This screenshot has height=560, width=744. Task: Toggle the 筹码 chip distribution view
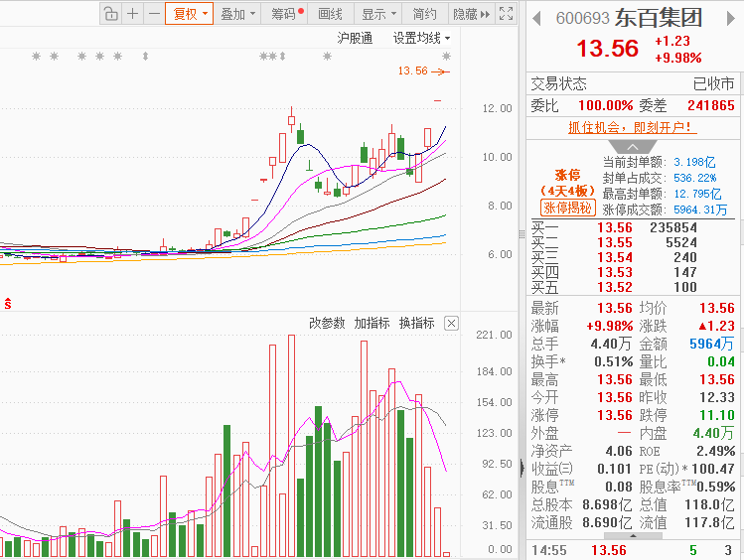coord(285,14)
